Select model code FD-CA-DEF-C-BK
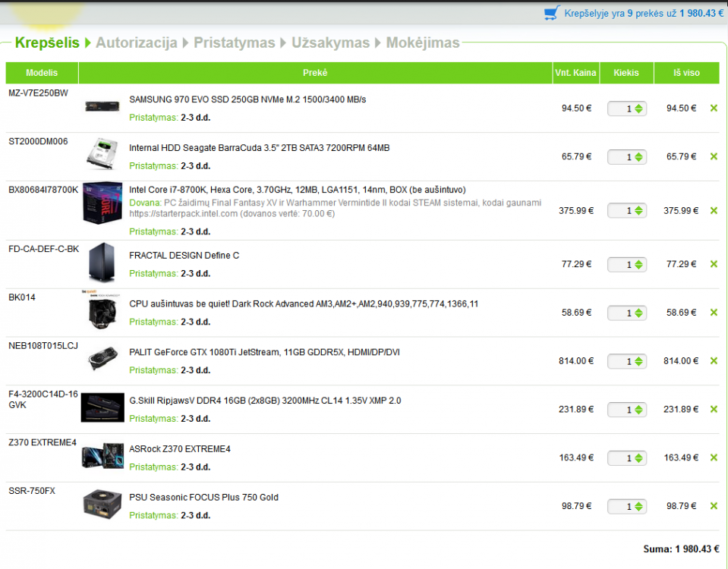728x569 pixels. point(43,249)
